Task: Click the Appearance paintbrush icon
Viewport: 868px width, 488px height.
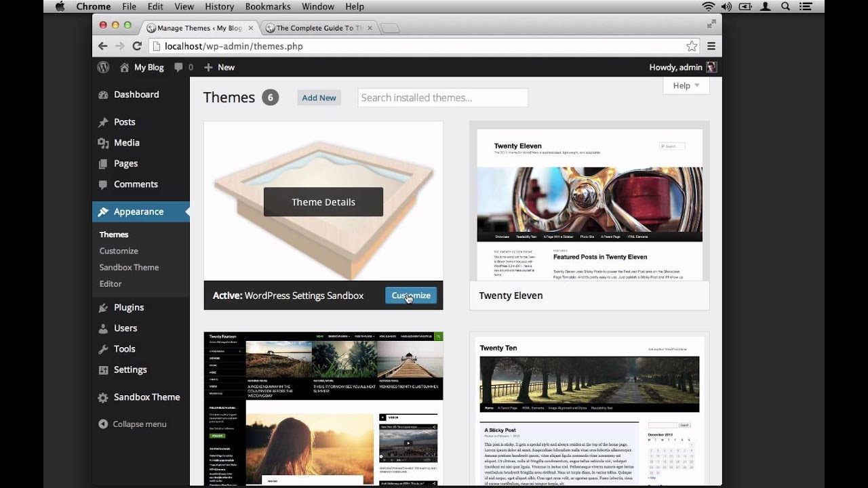Action: pos(103,211)
